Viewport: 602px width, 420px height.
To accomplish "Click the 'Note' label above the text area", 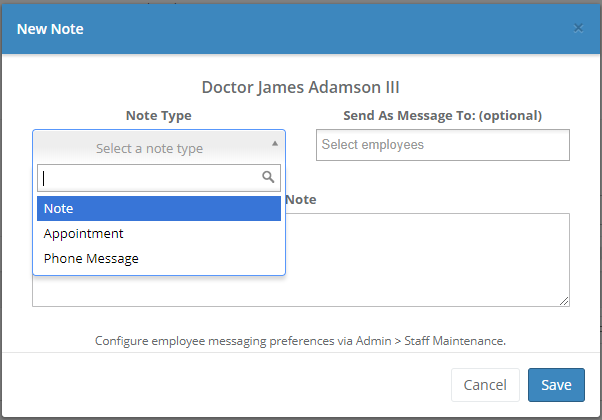I will (301, 200).
